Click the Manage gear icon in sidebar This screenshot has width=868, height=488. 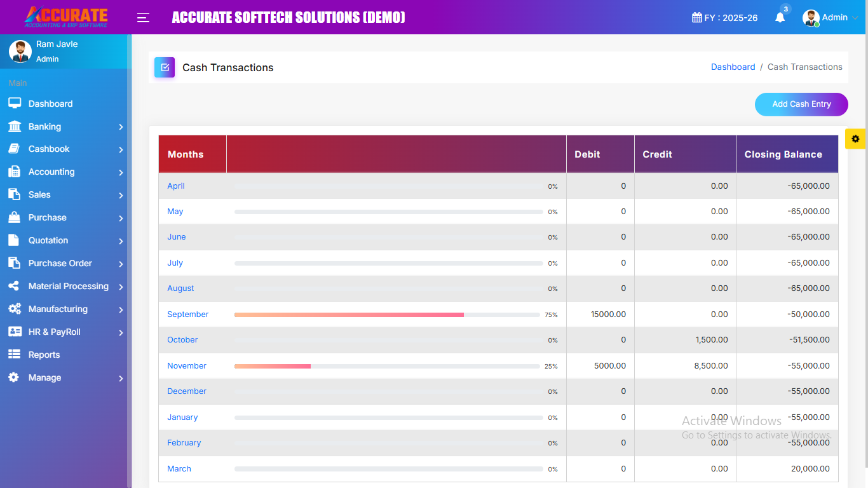click(14, 377)
